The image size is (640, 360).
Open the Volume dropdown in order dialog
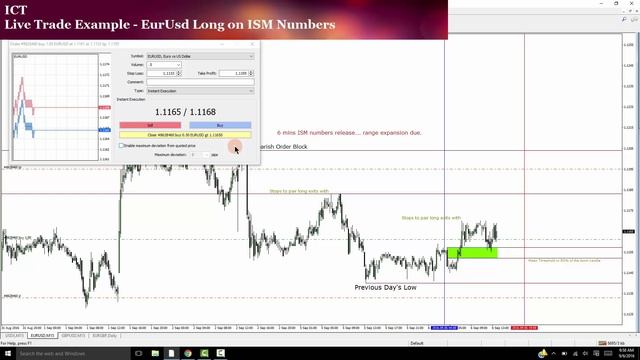(164, 65)
